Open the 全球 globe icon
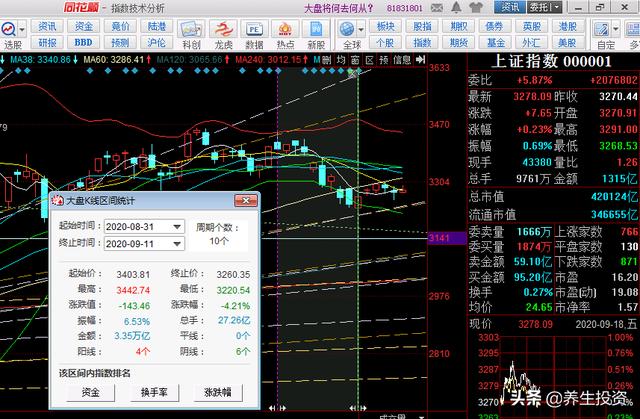The width and height of the screenshot is (640, 419). [347, 29]
